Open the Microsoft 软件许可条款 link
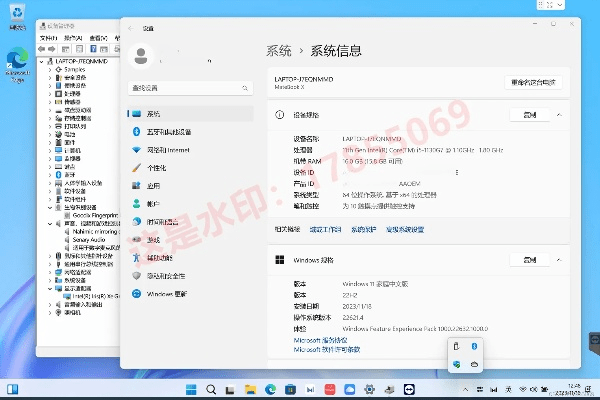Screen dimensions: 600x400 pos(326,349)
